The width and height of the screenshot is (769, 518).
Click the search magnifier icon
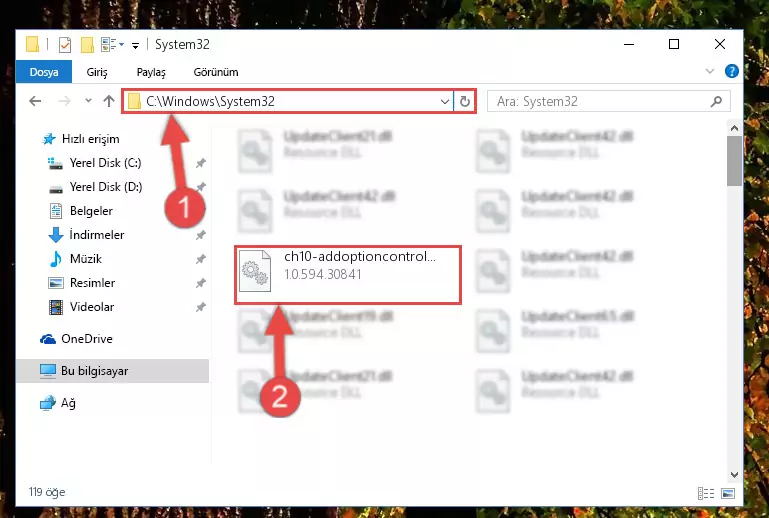[716, 102]
